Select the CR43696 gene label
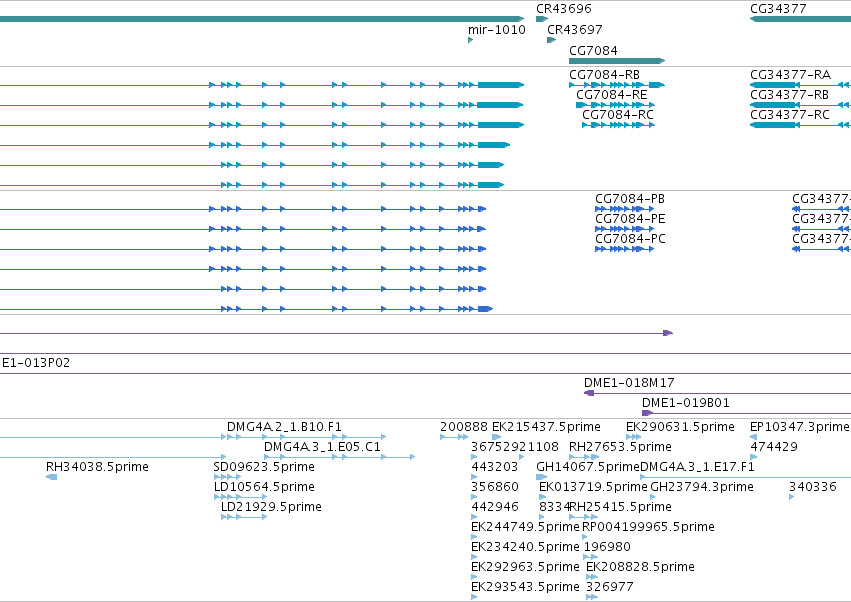 [563, 9]
